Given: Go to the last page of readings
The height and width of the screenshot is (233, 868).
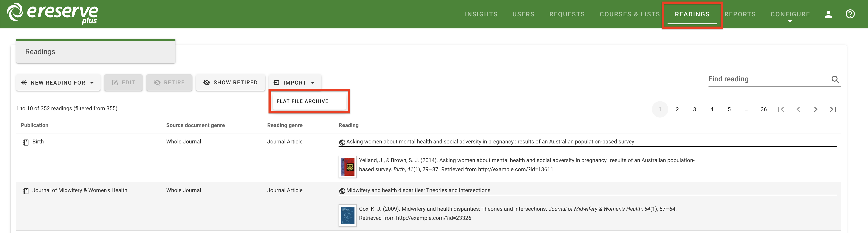Looking at the screenshot, I should point(833,109).
